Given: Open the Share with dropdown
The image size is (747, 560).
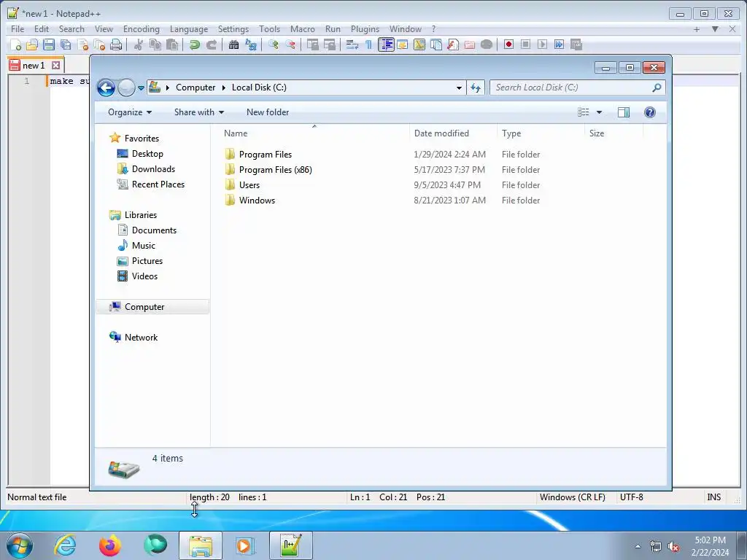Looking at the screenshot, I should tap(198, 112).
